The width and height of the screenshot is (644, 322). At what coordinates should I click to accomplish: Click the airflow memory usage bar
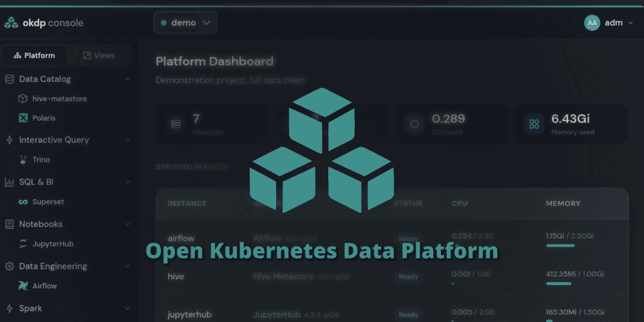tap(560, 246)
